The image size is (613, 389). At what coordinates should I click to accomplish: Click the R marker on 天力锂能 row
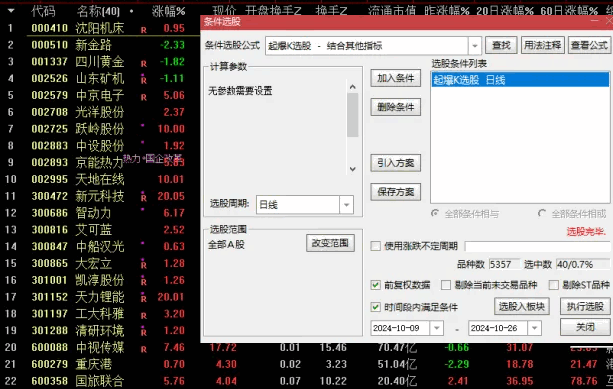(x=143, y=299)
